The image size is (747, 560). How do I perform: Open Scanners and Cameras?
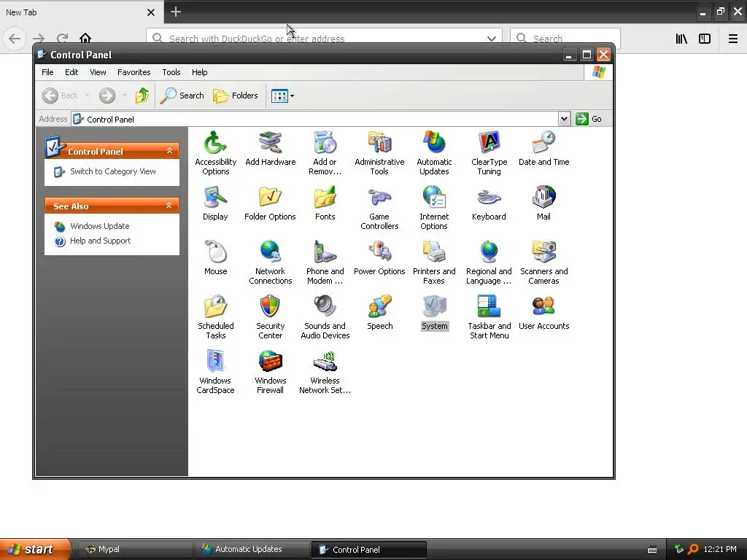[543, 262]
